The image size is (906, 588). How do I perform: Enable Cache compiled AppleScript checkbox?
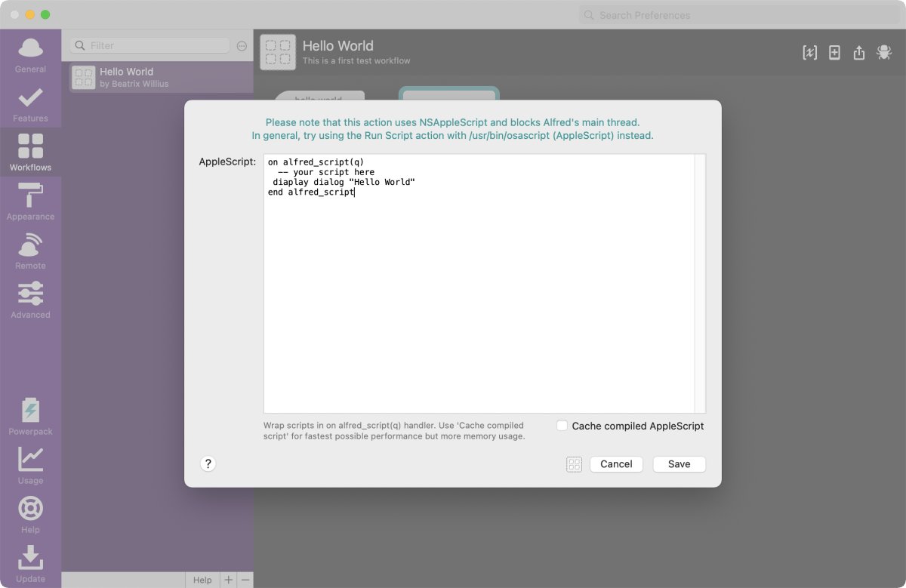(x=562, y=426)
